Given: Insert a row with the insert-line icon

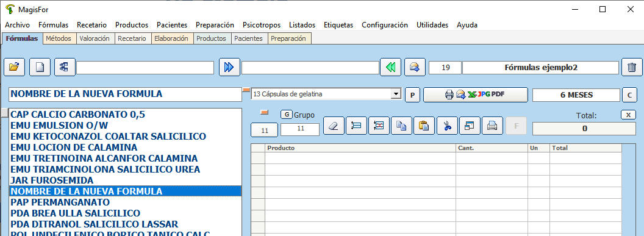Looking at the screenshot, I should click(356, 126).
